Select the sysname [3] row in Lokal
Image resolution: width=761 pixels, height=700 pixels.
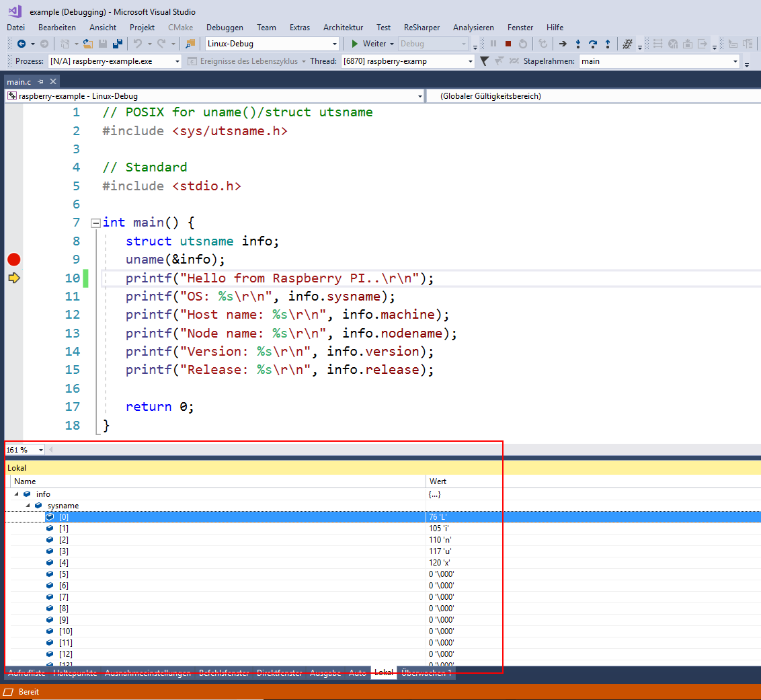(x=64, y=551)
